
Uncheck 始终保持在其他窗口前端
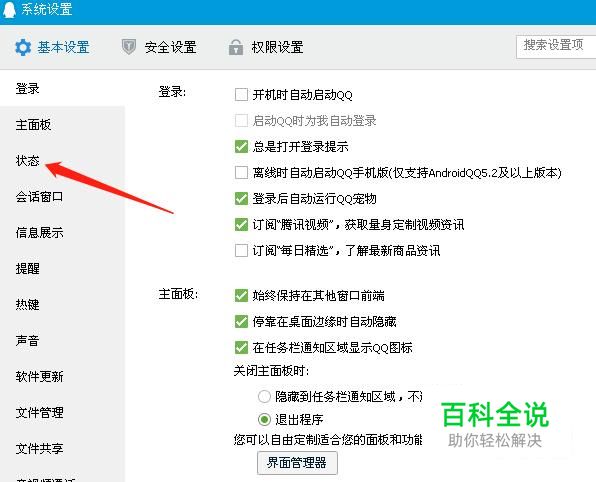click(x=241, y=295)
